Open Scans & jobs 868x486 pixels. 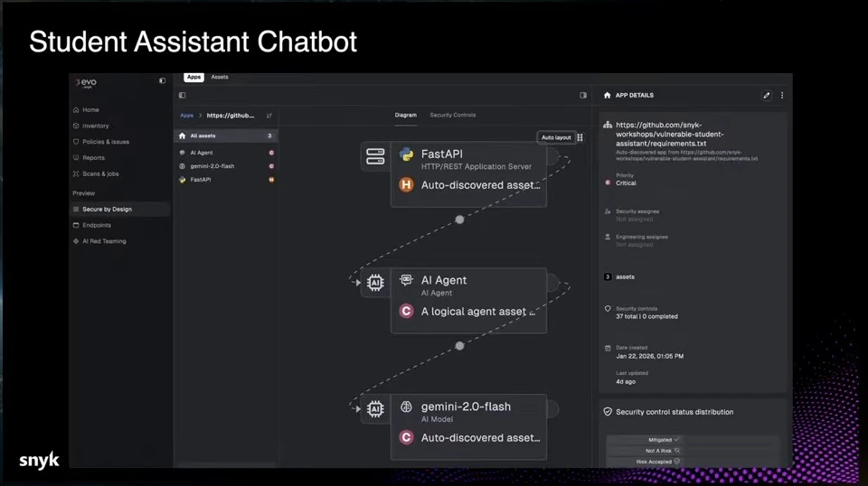click(100, 173)
